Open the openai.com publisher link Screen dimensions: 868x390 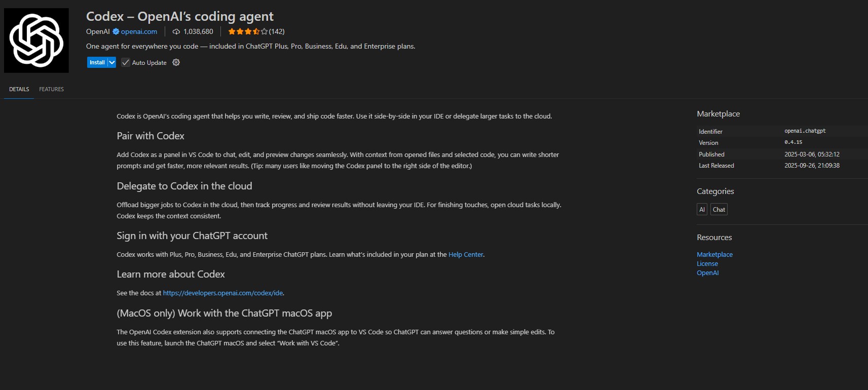point(139,31)
